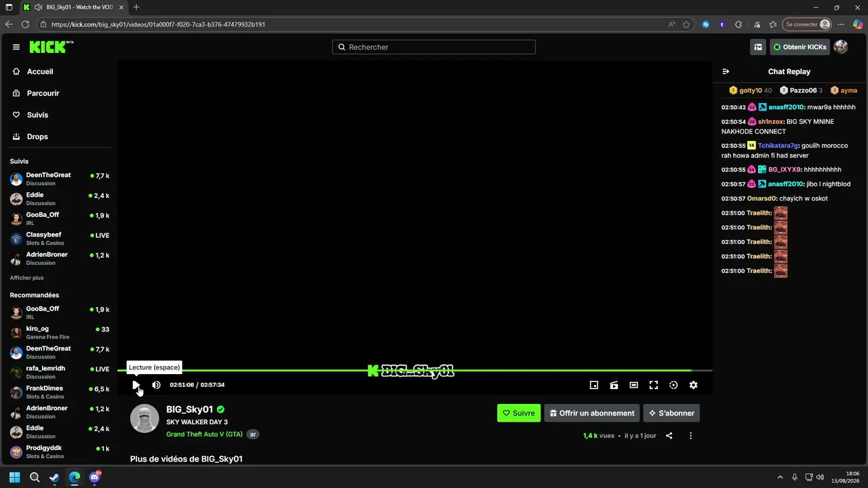Click the ar language tag

coord(253,434)
